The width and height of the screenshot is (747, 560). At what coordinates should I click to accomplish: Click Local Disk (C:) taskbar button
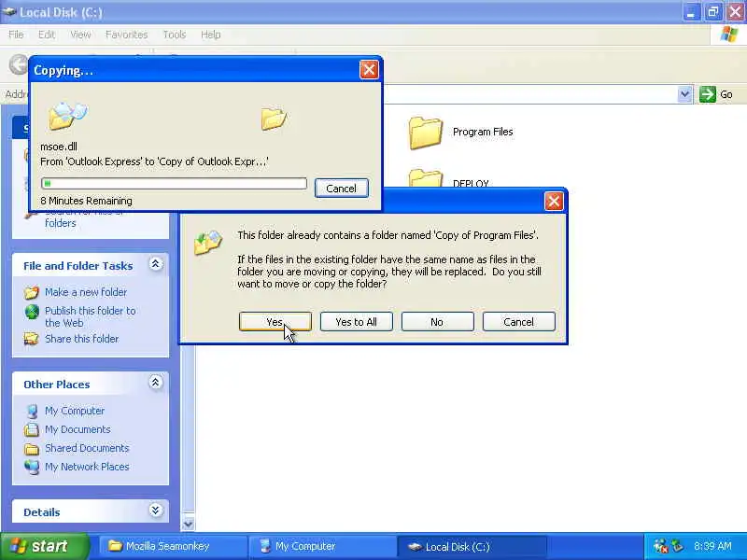click(472, 546)
